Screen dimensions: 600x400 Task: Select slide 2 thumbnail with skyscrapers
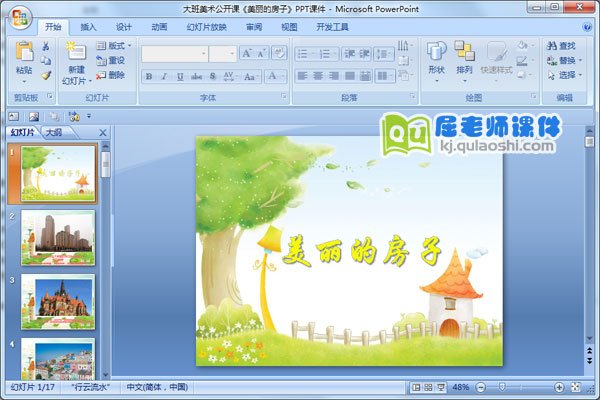pos(58,238)
